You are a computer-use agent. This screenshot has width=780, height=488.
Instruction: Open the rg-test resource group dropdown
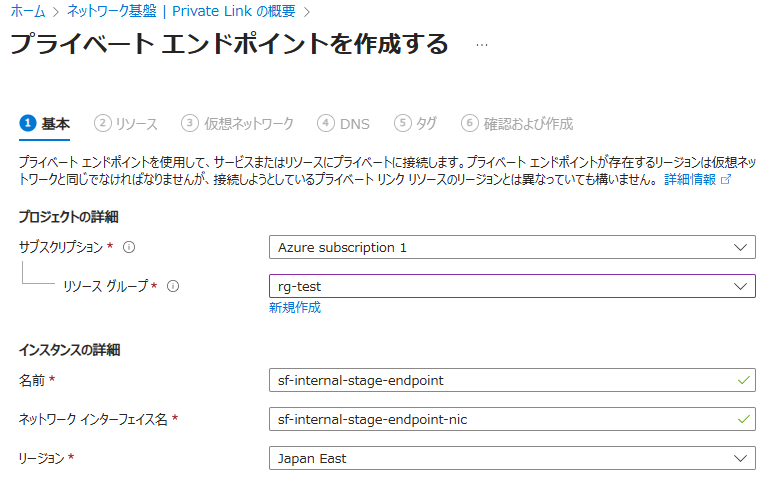740,286
